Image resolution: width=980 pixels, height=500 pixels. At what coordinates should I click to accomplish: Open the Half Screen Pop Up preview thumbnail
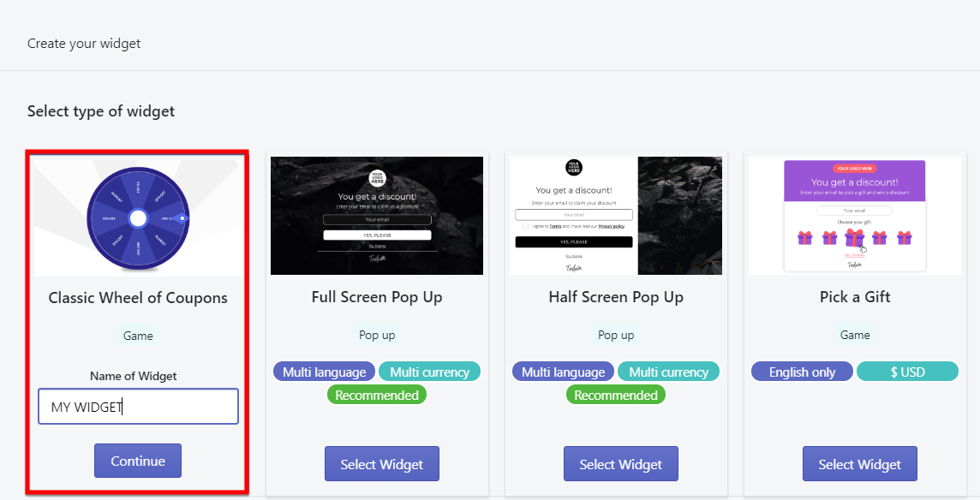click(x=616, y=216)
